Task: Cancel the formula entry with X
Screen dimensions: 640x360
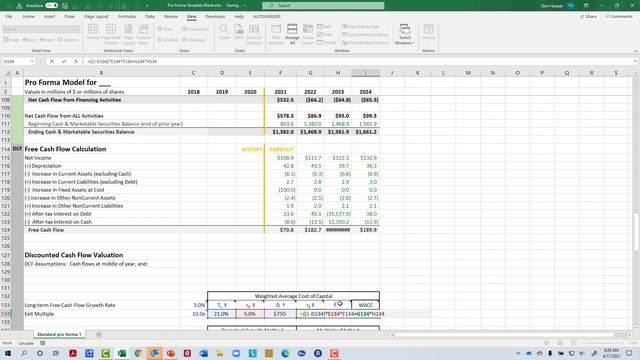Action: coord(52,61)
